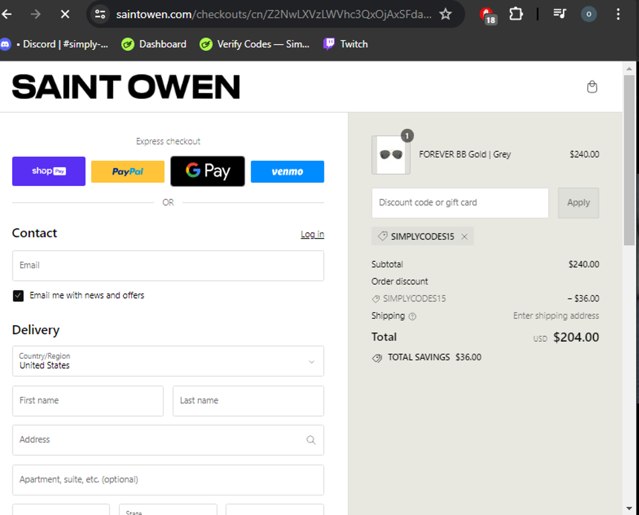Click the TOTAL SAVINGS $36.00 text
639x515 pixels.
tap(434, 357)
